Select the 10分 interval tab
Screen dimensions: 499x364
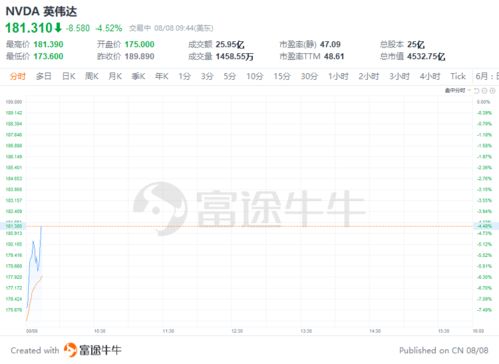[x=255, y=76]
